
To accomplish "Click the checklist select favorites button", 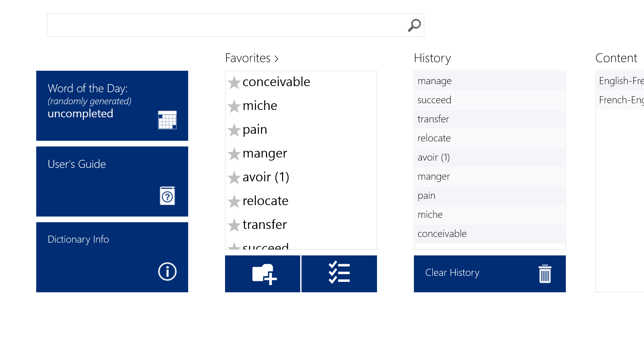I will coord(339,274).
